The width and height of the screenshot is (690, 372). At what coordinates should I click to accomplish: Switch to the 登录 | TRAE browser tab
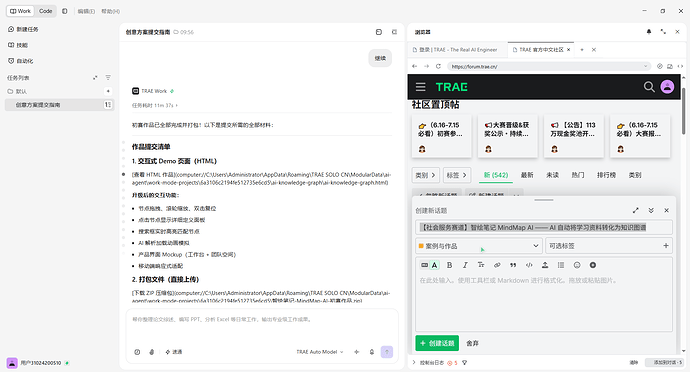[458, 50]
